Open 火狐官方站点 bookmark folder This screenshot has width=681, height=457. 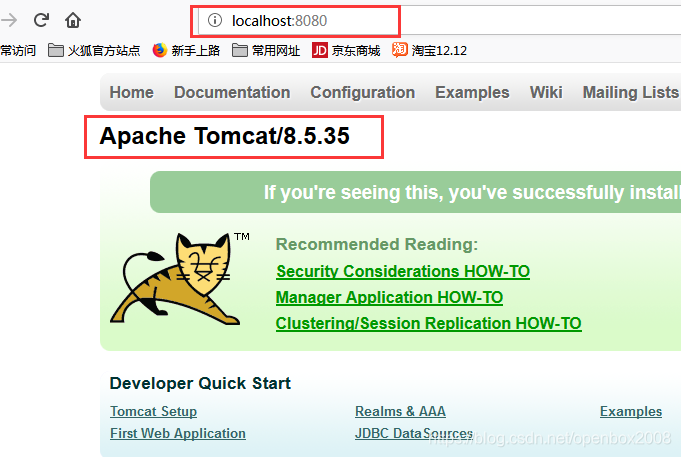click(x=94, y=50)
